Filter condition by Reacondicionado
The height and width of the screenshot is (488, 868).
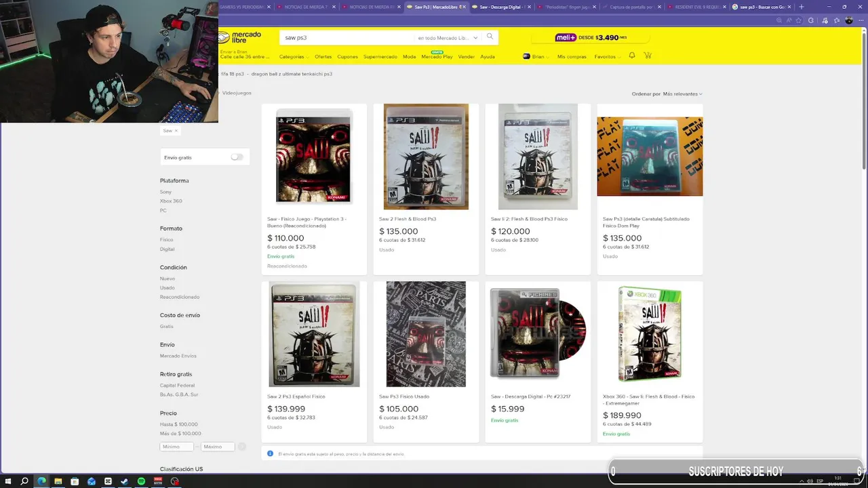tap(180, 297)
